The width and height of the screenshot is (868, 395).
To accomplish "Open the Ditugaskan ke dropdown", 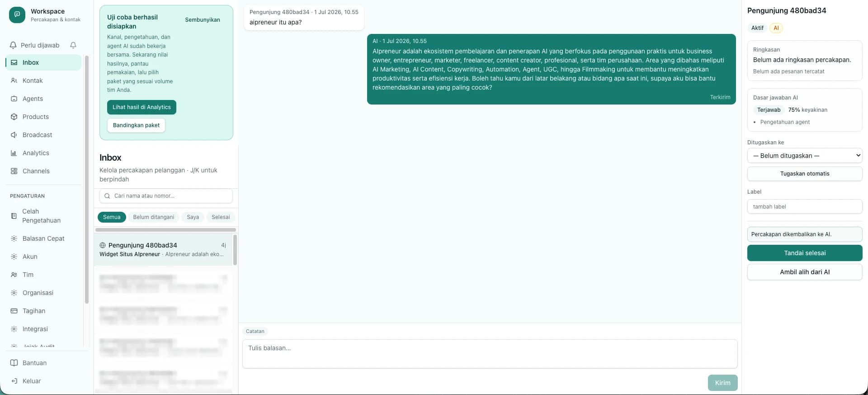I will pos(805,156).
